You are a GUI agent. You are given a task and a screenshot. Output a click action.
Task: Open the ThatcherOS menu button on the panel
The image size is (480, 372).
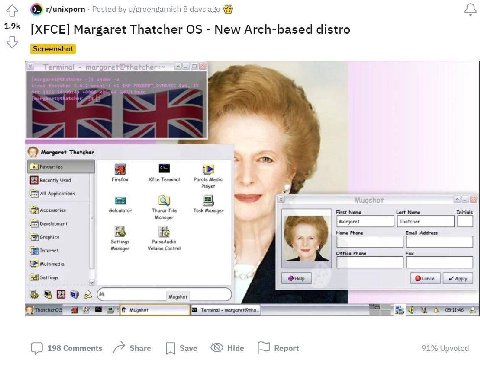pos(44,310)
